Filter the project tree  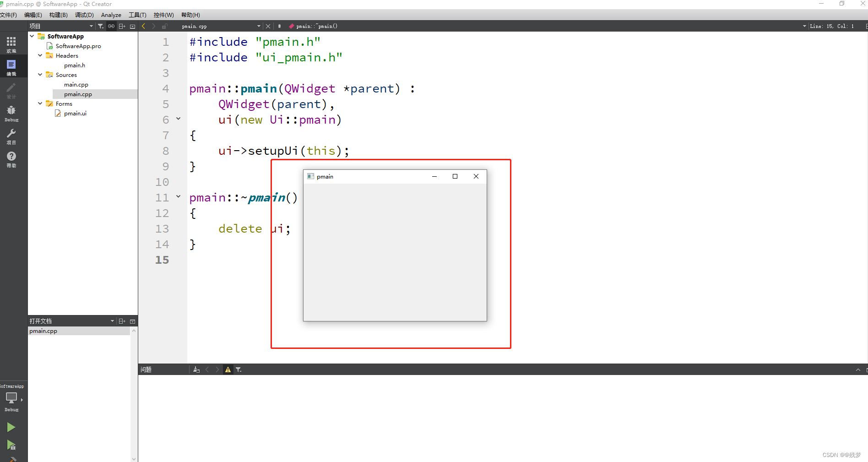pos(101,26)
